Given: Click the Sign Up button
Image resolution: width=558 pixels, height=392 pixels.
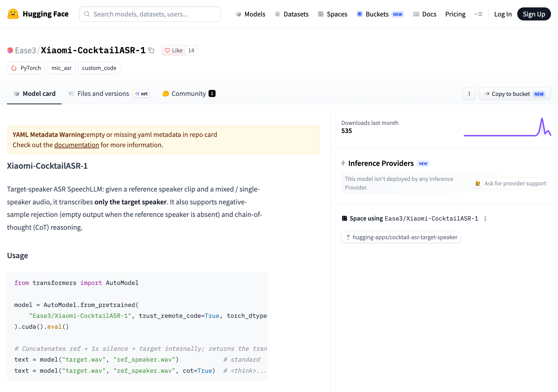Looking at the screenshot, I should (534, 14).
